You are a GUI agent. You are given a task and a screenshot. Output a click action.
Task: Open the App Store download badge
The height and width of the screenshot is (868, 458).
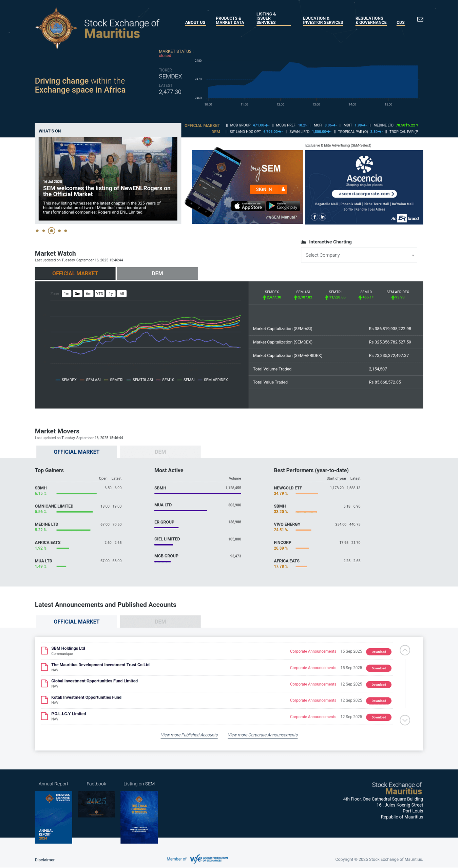(248, 206)
